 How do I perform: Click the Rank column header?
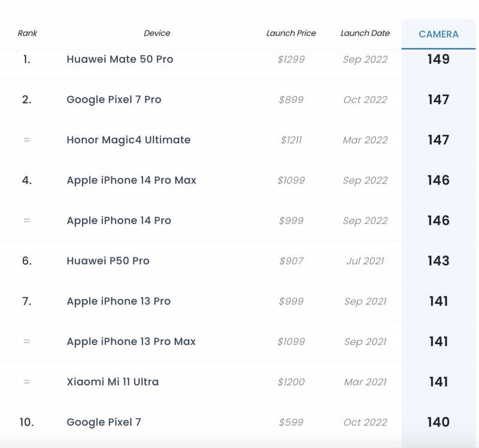click(x=27, y=33)
